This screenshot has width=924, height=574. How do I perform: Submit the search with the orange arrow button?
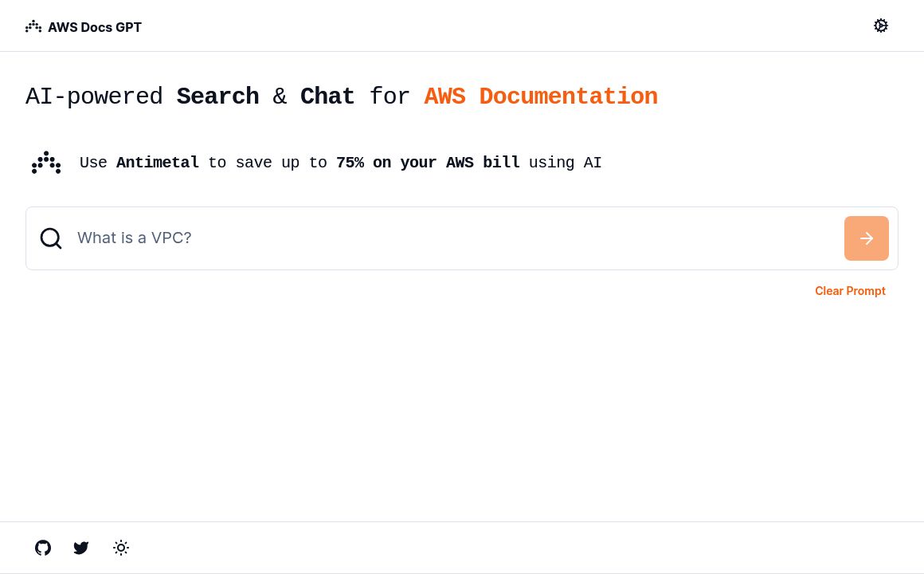(867, 238)
